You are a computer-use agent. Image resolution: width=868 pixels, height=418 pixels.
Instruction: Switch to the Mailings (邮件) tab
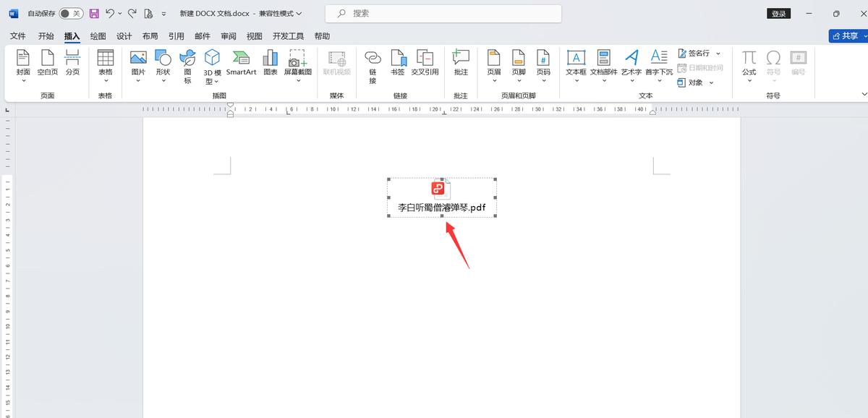tap(203, 36)
